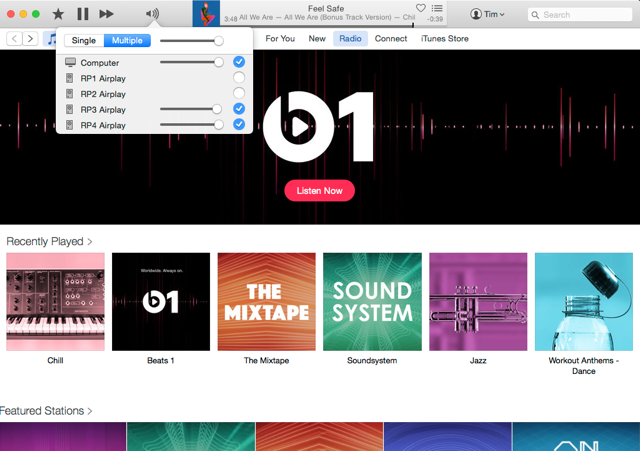Click the Tim user account icon

coord(476,14)
